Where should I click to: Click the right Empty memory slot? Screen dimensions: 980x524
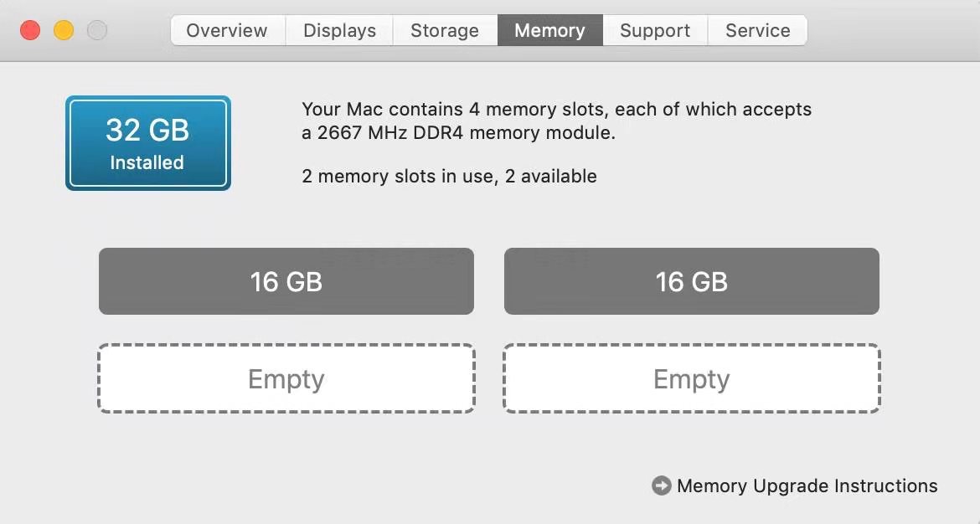point(691,378)
